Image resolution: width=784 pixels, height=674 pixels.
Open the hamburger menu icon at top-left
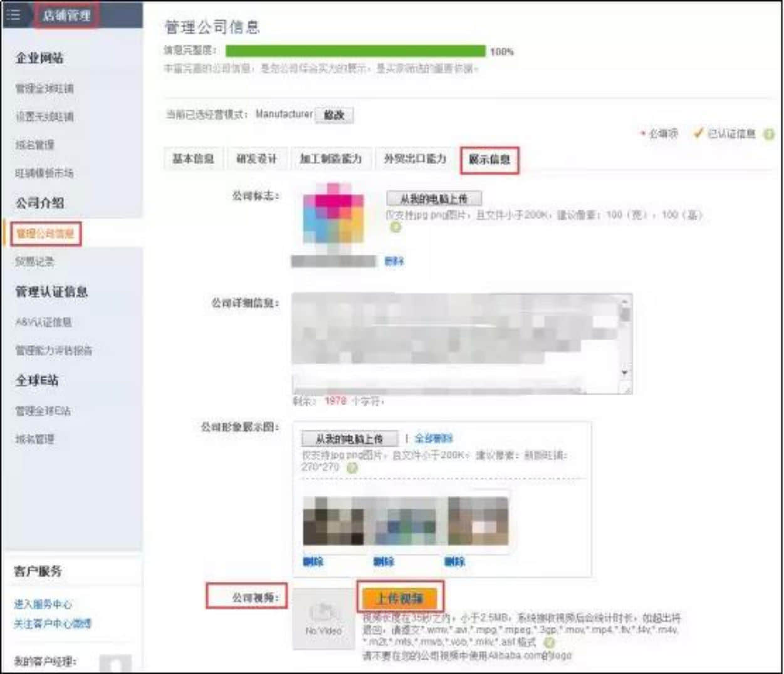click(x=13, y=14)
